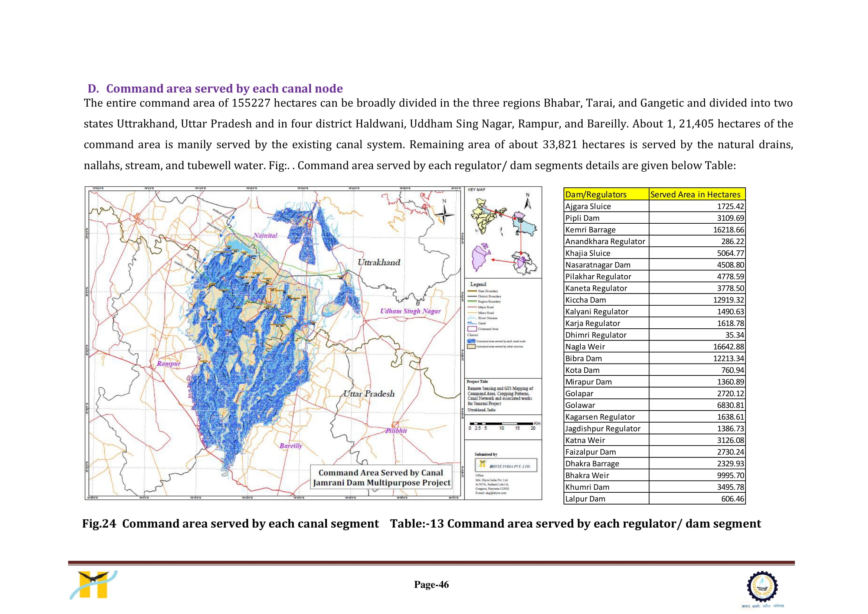This screenshot has height=614, width=868.
Task: Click the 'Dhimri Regulator' cell
Action: (606, 335)
